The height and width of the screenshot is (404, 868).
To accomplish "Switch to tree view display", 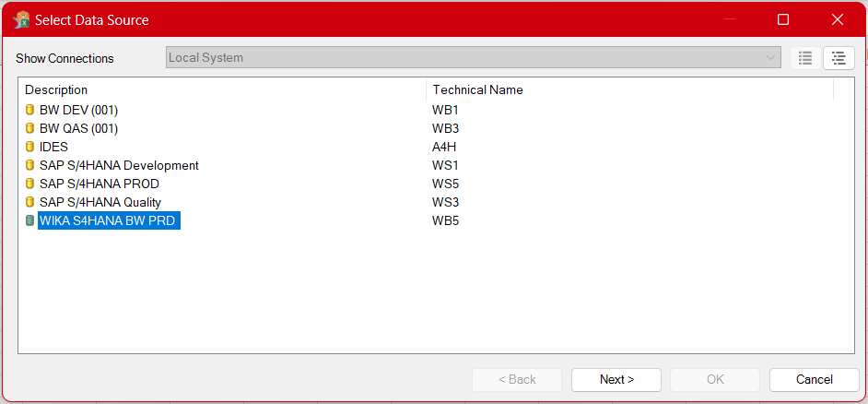I will tap(839, 58).
